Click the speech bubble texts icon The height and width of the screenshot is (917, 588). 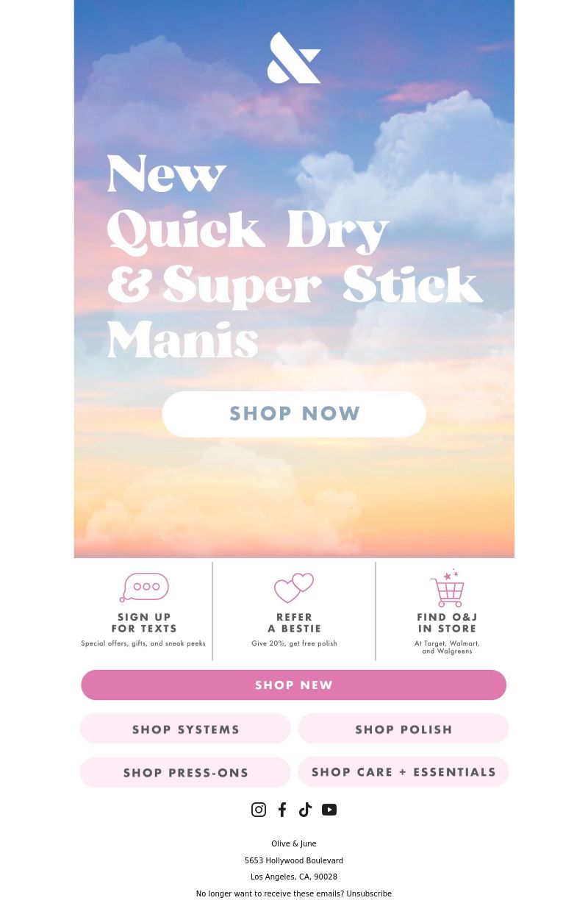144,588
